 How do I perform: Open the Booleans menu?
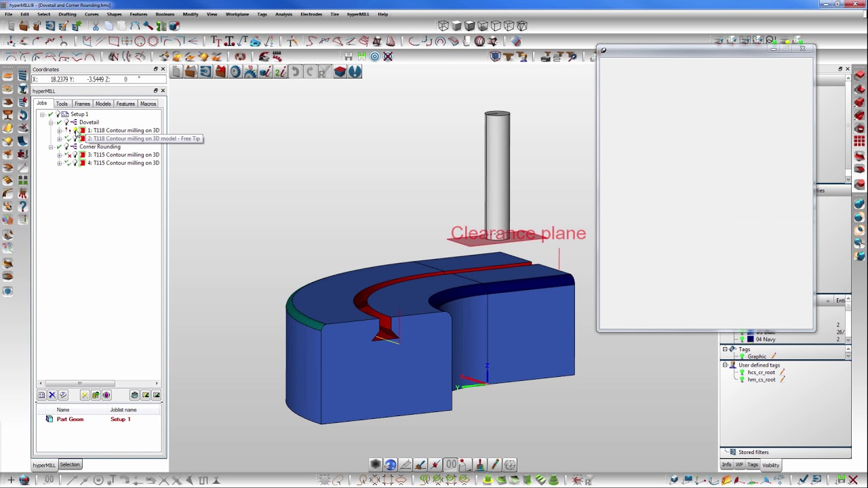165,14
